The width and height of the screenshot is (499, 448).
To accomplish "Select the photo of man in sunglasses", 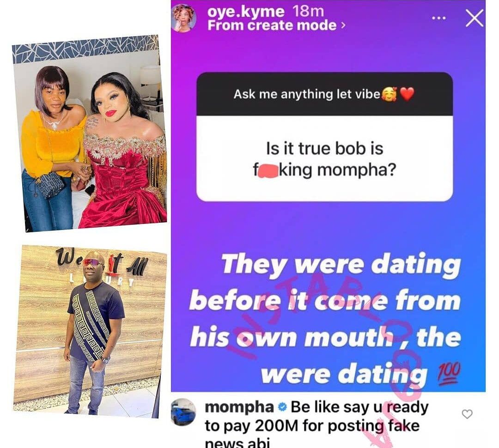I will (x=91, y=331).
